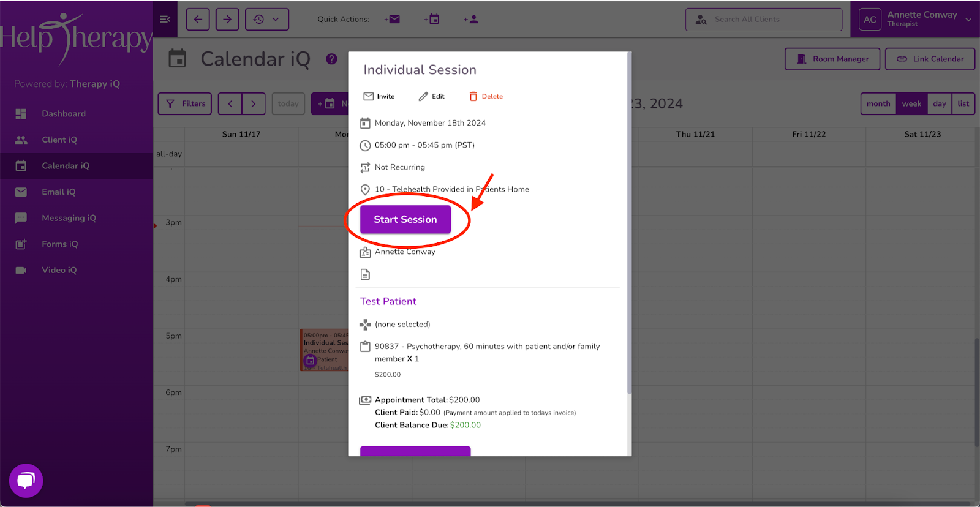The width and height of the screenshot is (980, 507).
Task: Open Calendar iQ in sidebar
Action: [x=77, y=166]
